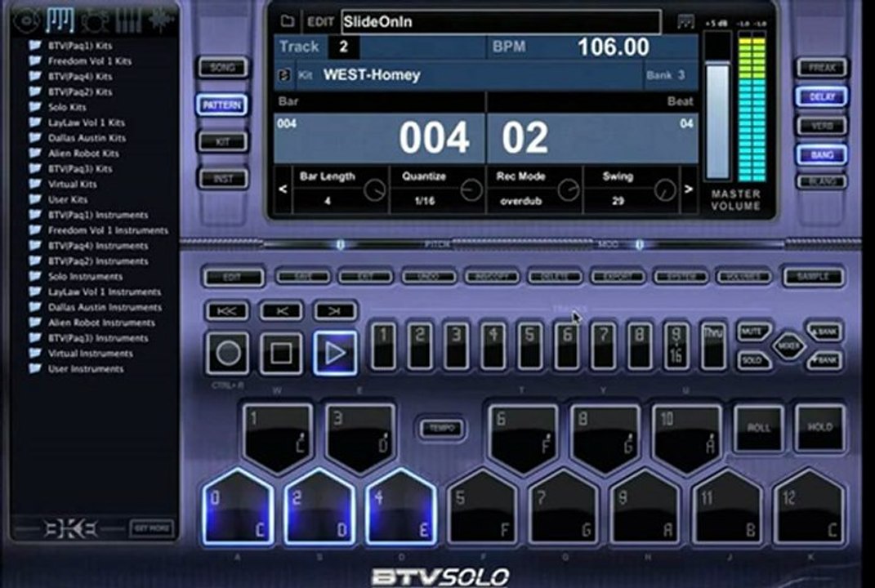875x588 pixels.
Task: Toggle the MUTE button
Action: 753,332
